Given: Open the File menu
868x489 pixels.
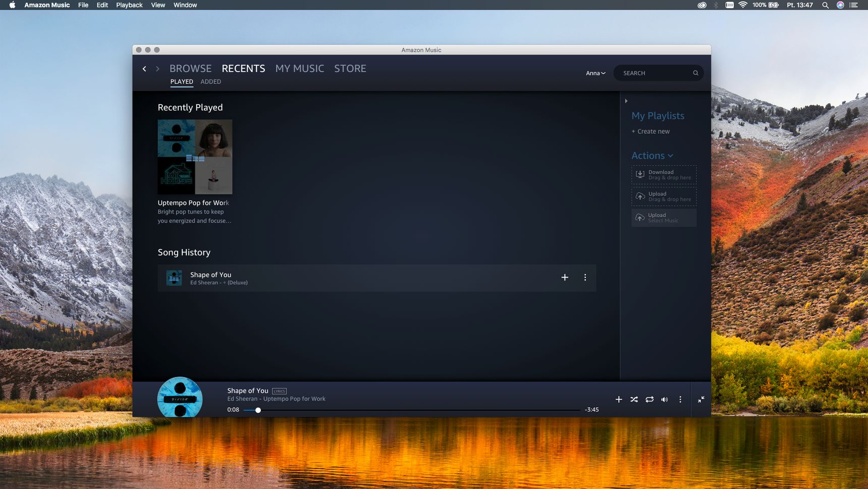Looking at the screenshot, I should (83, 5).
